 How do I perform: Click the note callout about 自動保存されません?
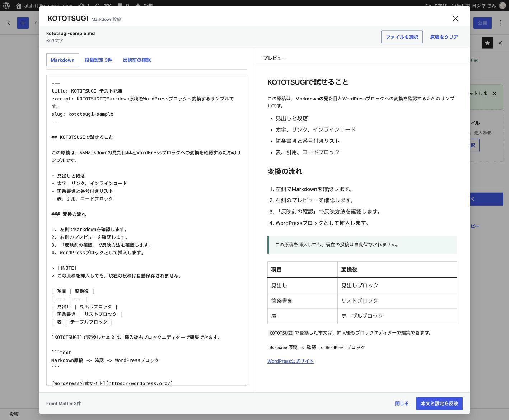pos(362,245)
